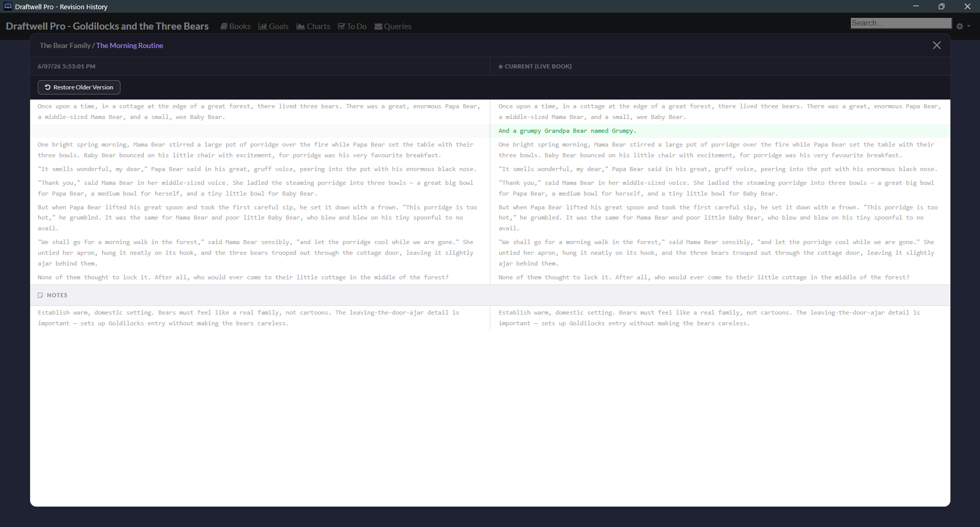Open the settings gear dropdown
980x527 pixels.
click(x=963, y=26)
